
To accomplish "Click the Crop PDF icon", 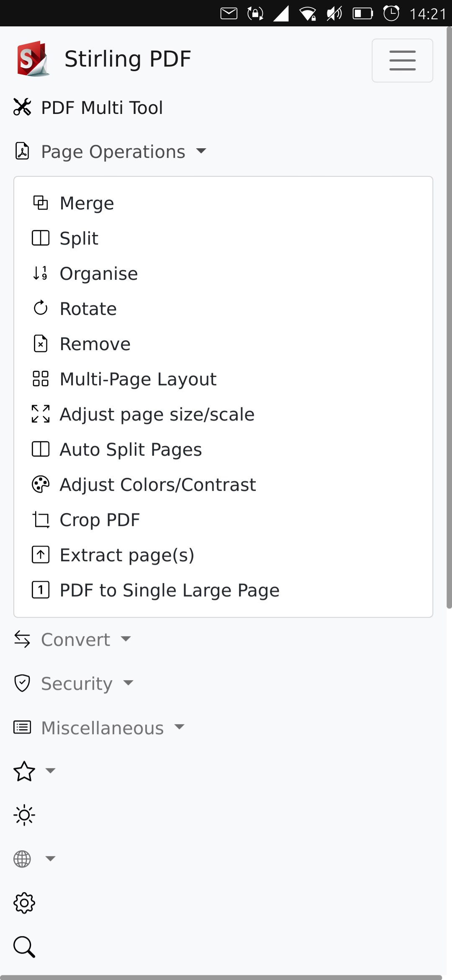I will coord(41,520).
